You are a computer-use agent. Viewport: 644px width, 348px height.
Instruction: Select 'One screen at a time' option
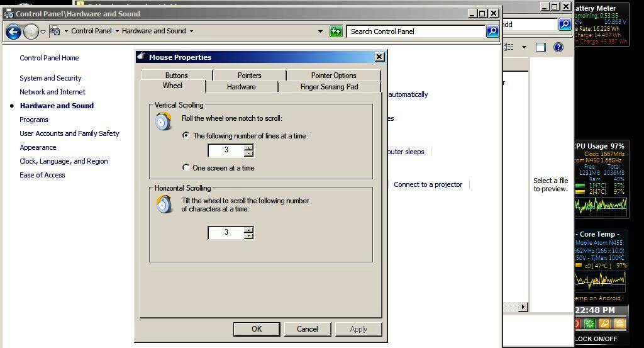pyautogui.click(x=186, y=167)
